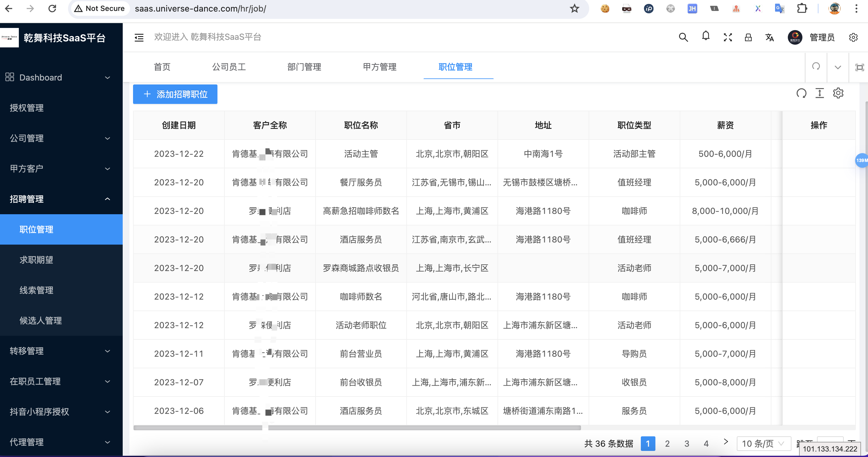Select the 公司员工 tab in navigation
Image resolution: width=868 pixels, height=457 pixels.
[x=228, y=67]
